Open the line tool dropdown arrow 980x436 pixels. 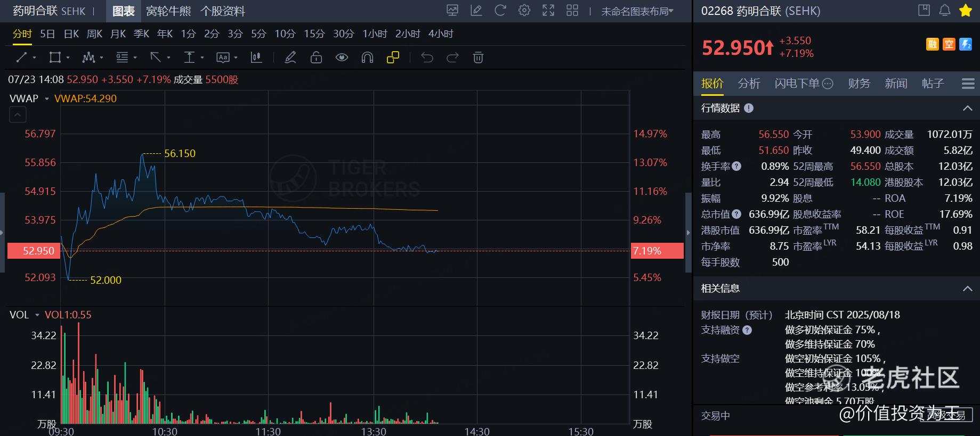[34, 57]
